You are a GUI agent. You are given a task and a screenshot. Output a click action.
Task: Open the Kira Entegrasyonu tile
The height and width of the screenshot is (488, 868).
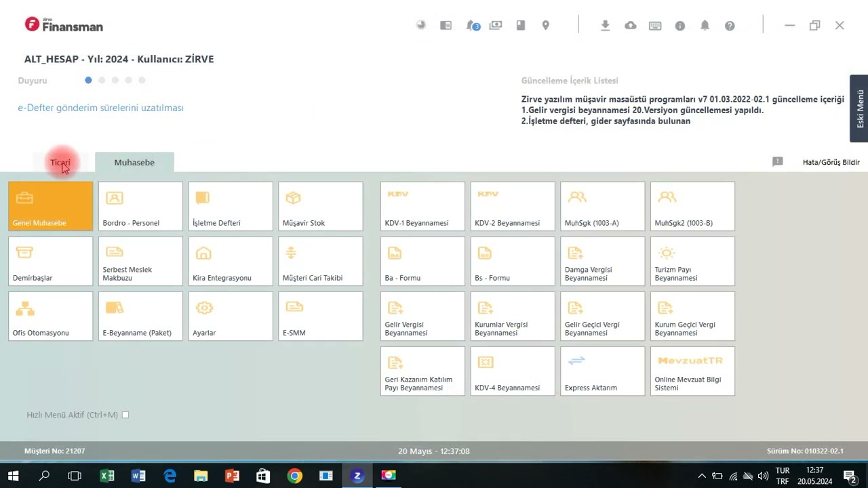tap(231, 261)
